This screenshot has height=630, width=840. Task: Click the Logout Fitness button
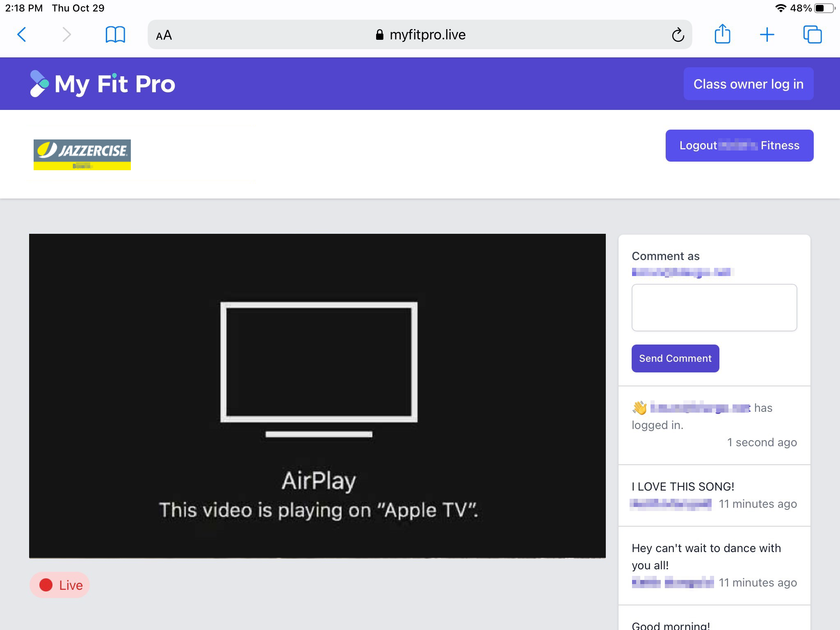point(740,146)
